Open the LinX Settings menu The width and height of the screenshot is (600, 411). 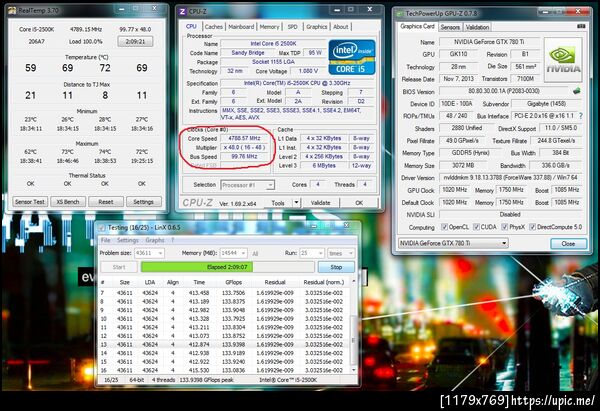click(x=127, y=240)
